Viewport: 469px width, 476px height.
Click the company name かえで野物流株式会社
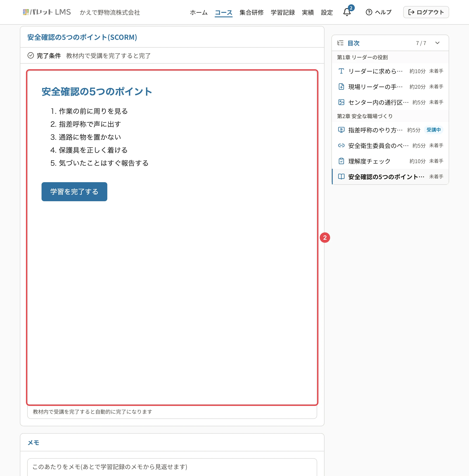coord(110,12)
